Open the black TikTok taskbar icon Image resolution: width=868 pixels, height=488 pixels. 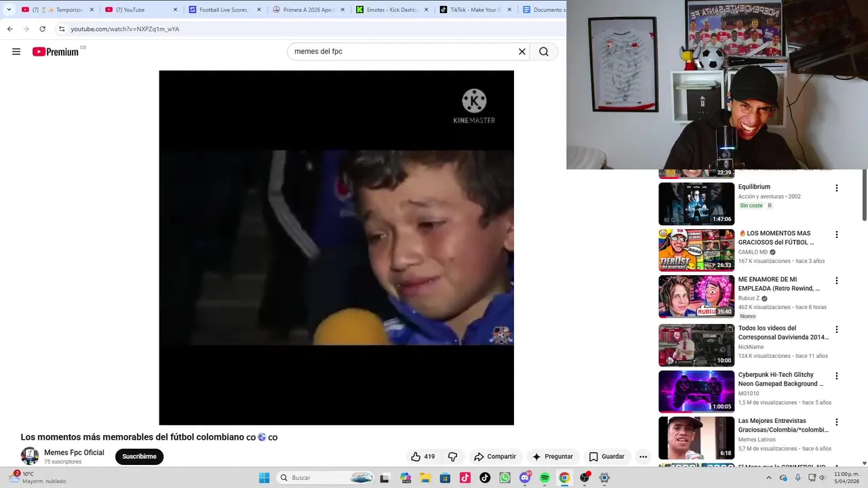click(485, 478)
